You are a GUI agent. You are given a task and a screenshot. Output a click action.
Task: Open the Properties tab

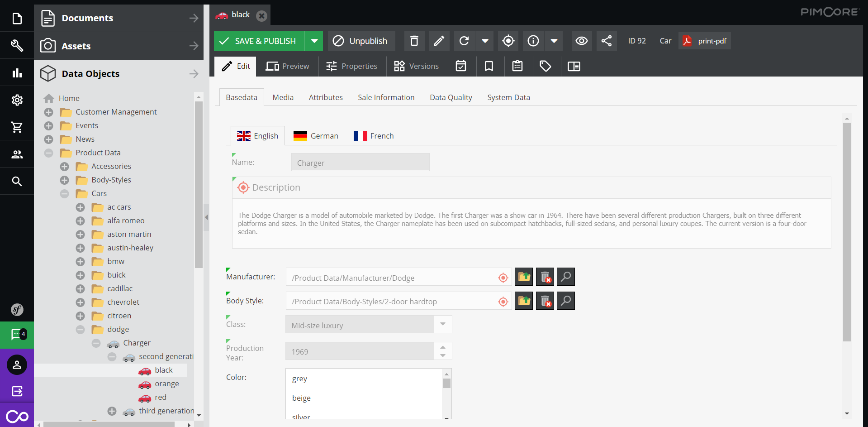point(352,66)
